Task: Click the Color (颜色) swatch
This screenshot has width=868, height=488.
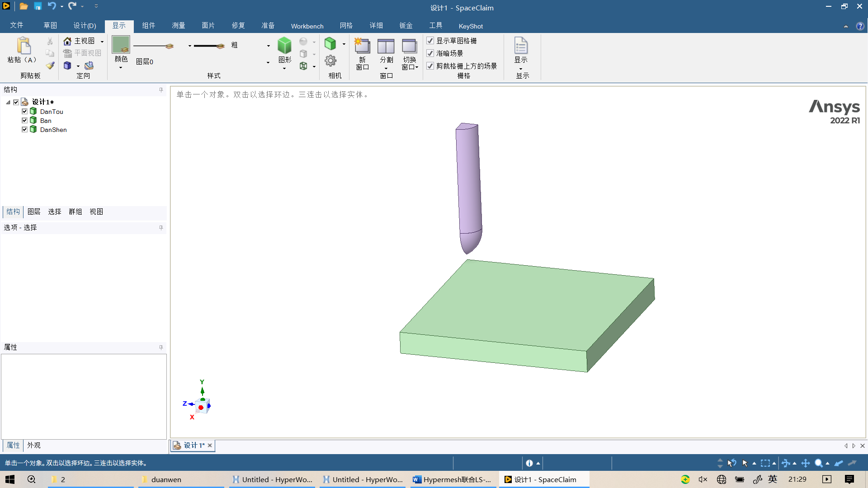Action: point(121,45)
